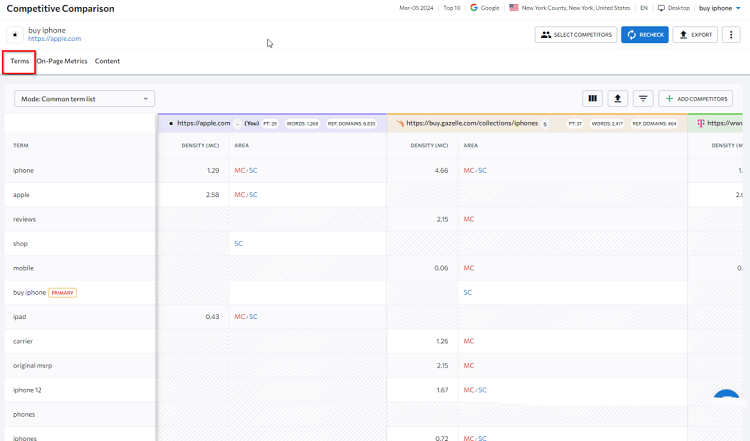
Task: Click the T-Mobile favicon in column header
Action: tap(701, 123)
